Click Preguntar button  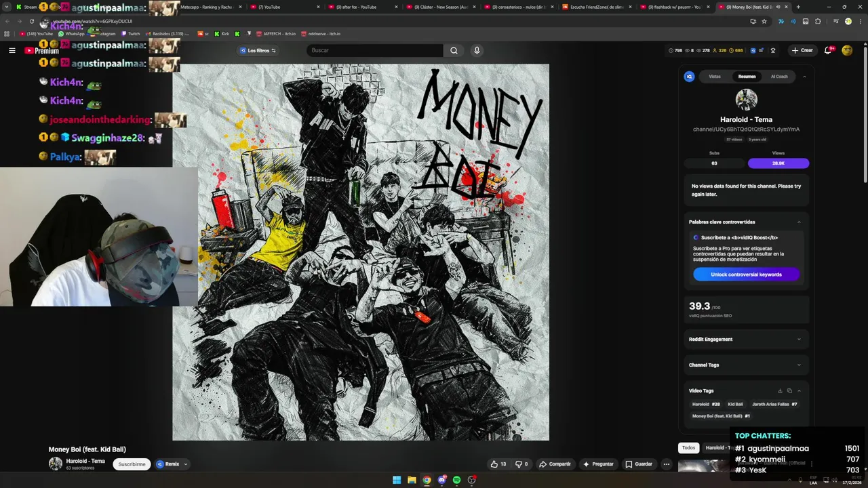[598, 464]
